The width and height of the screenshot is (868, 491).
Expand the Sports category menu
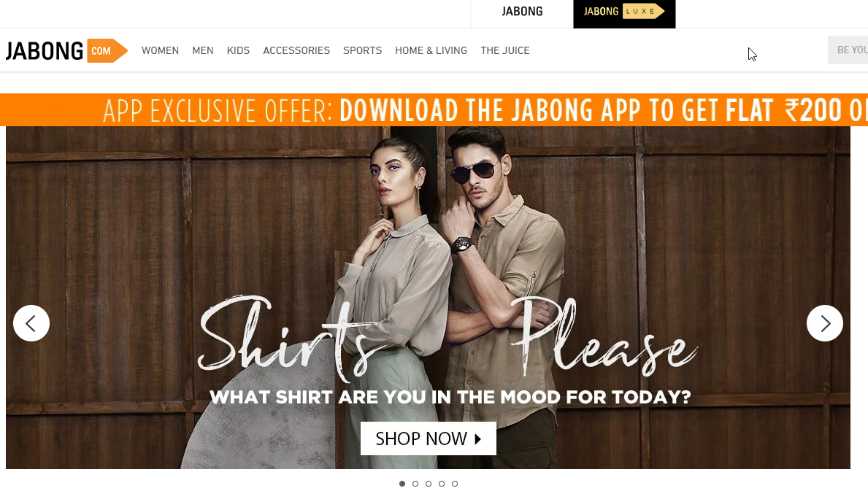click(x=363, y=50)
